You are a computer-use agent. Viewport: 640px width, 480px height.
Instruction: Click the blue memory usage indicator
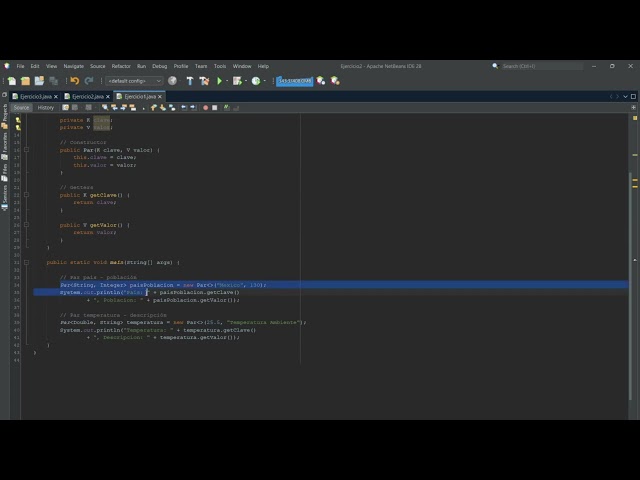(294, 81)
